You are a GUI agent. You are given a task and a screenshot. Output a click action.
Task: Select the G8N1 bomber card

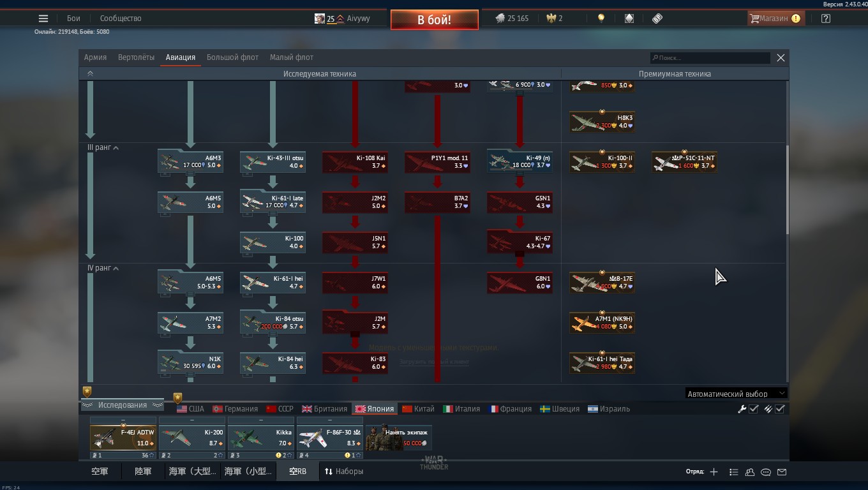[x=520, y=282]
